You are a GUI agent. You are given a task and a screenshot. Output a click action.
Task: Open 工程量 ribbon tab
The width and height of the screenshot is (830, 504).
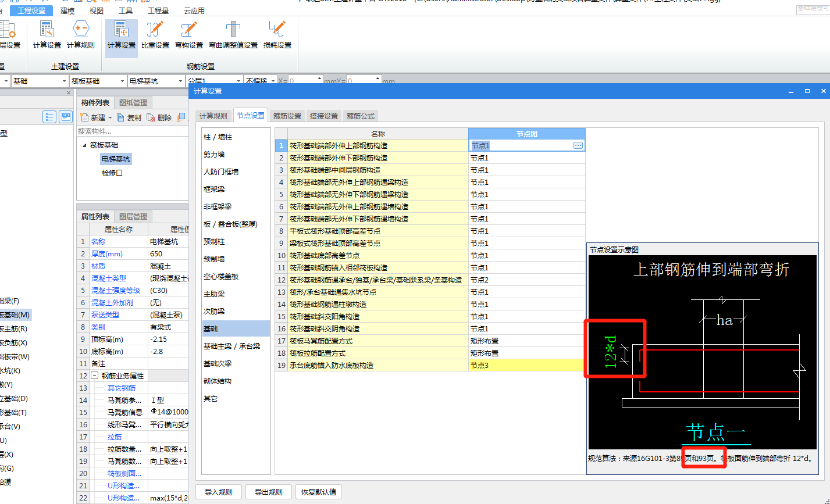pos(158,10)
